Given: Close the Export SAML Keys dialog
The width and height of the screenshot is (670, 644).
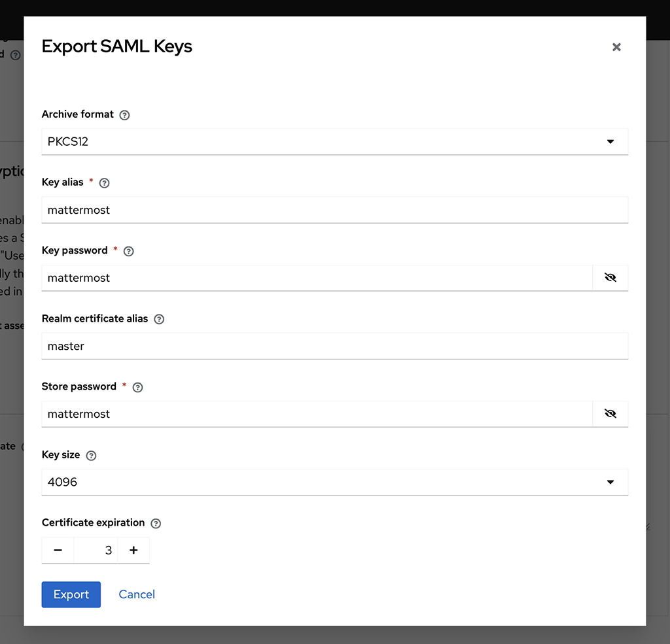Looking at the screenshot, I should (616, 46).
